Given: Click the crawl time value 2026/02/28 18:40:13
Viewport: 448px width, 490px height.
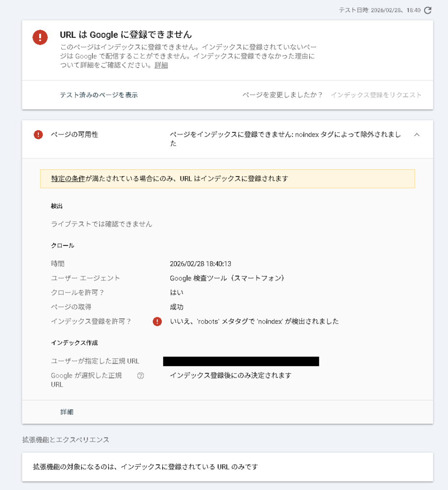Looking at the screenshot, I should [x=201, y=264].
